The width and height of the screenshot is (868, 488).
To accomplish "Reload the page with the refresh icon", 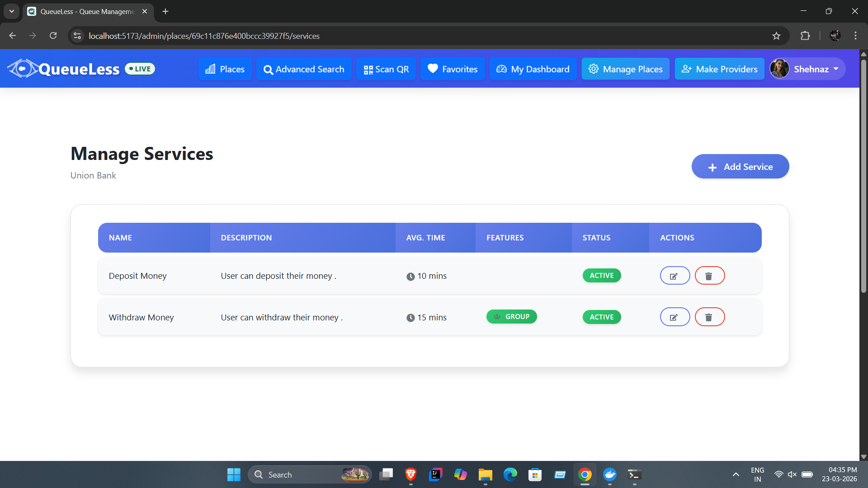I will point(53,36).
